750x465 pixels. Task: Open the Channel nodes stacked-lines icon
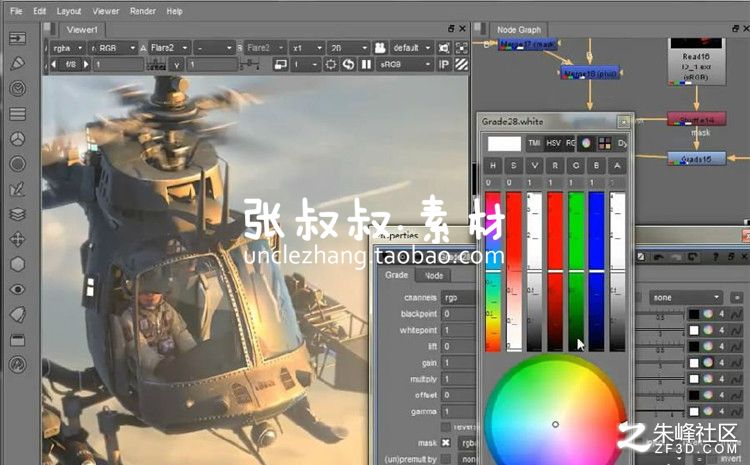[x=18, y=114]
